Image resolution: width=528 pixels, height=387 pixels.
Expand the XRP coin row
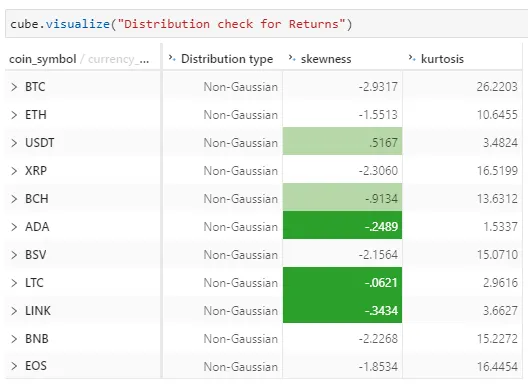click(14, 171)
